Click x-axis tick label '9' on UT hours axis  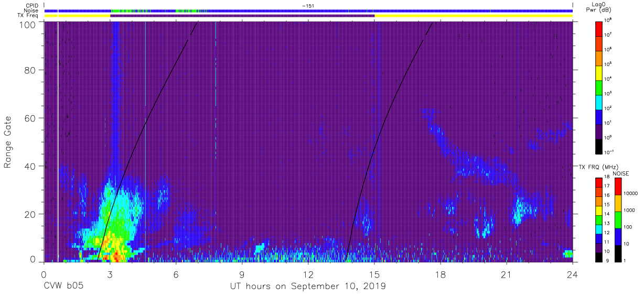click(x=242, y=274)
